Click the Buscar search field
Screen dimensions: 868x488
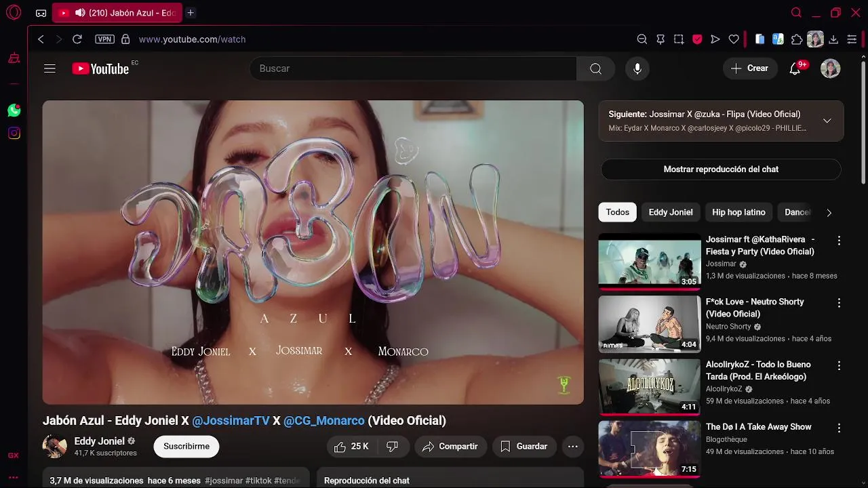tap(413, 68)
